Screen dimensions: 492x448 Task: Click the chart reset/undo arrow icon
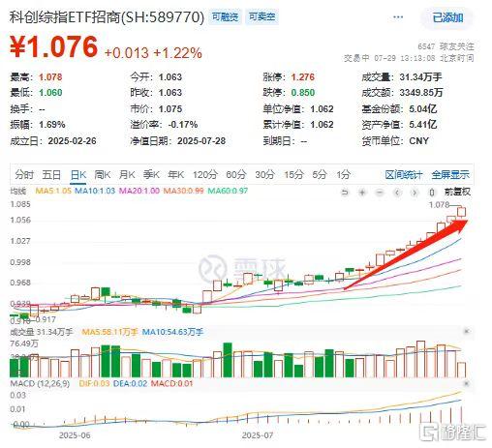pyautogui.click(x=345, y=193)
